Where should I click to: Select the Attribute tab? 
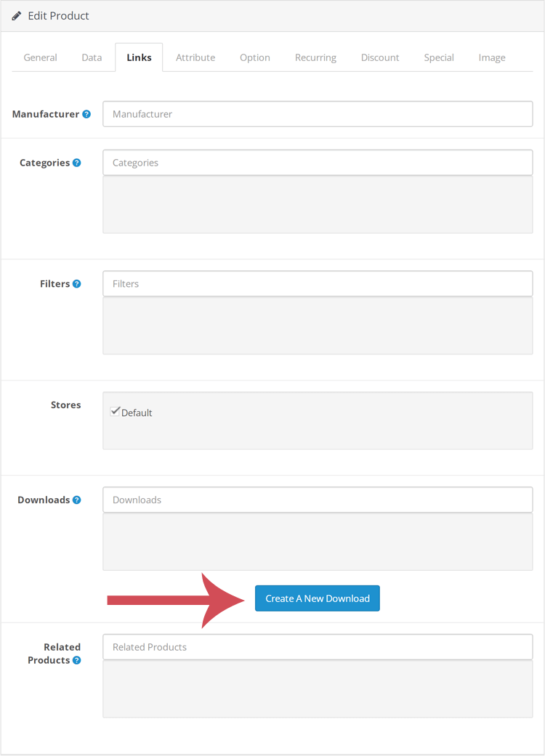click(x=195, y=57)
